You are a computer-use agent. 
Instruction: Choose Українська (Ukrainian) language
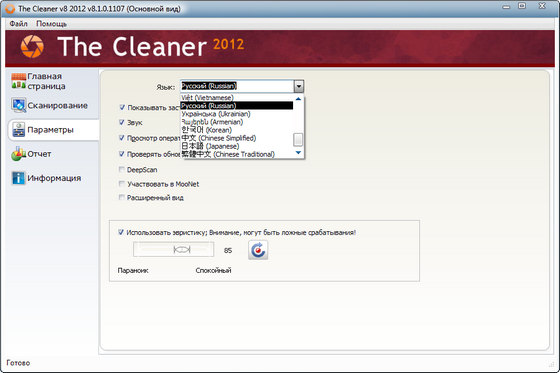[237, 114]
